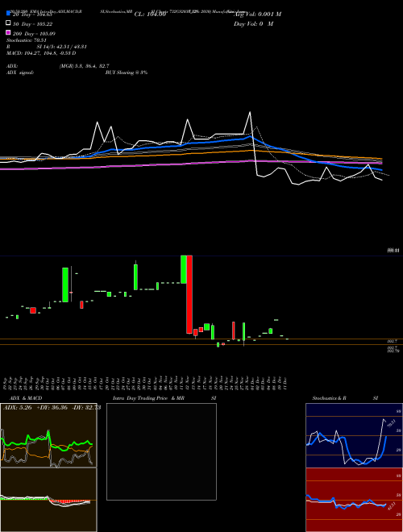Click the '(MGR) 5.3, 36.4, 32.7' value
This screenshot has height=532, width=403.
pos(84,66)
